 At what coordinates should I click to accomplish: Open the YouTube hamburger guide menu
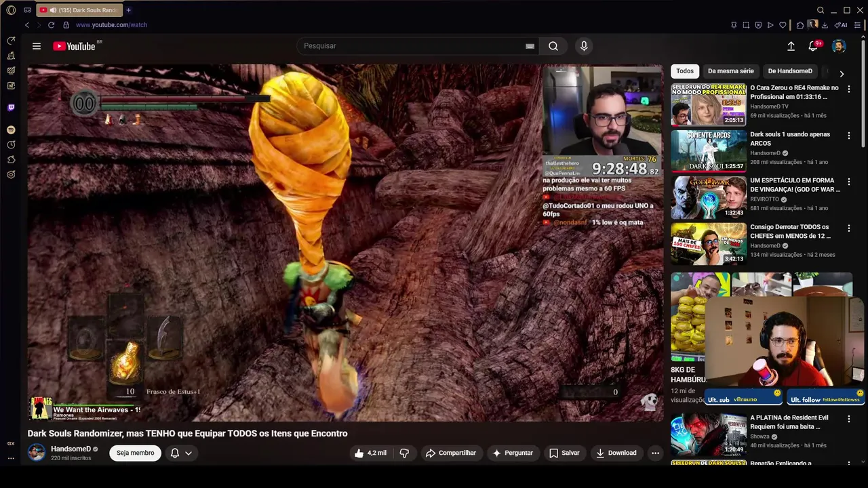click(x=37, y=46)
